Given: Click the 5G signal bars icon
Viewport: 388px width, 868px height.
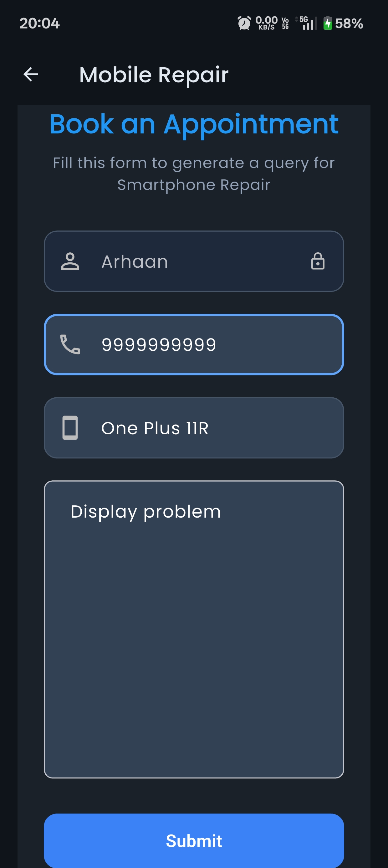Looking at the screenshot, I should tap(308, 23).
